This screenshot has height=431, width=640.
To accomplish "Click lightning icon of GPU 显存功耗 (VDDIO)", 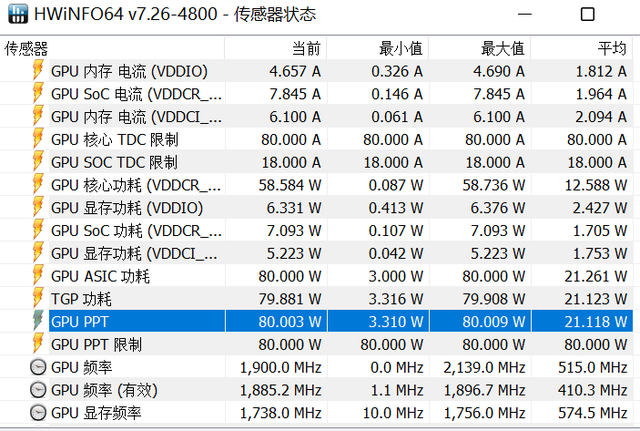I will point(38,207).
